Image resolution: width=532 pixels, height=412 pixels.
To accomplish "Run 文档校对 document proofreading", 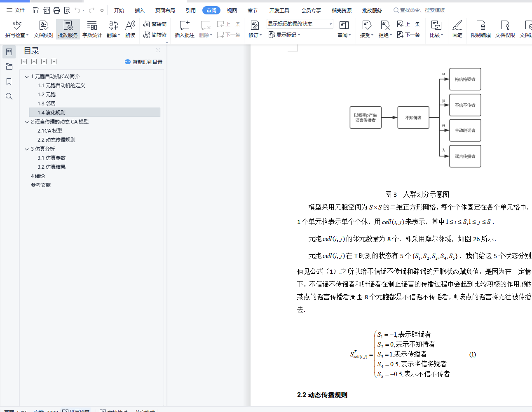I will [x=44, y=29].
